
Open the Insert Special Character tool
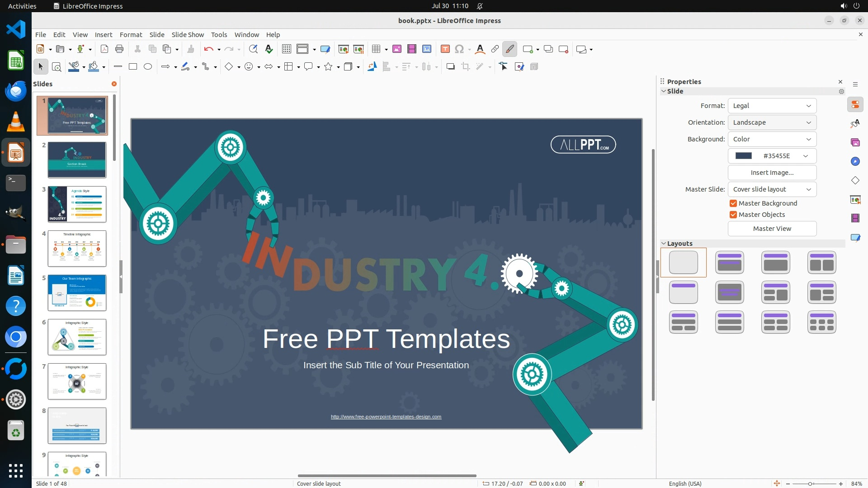[459, 49]
